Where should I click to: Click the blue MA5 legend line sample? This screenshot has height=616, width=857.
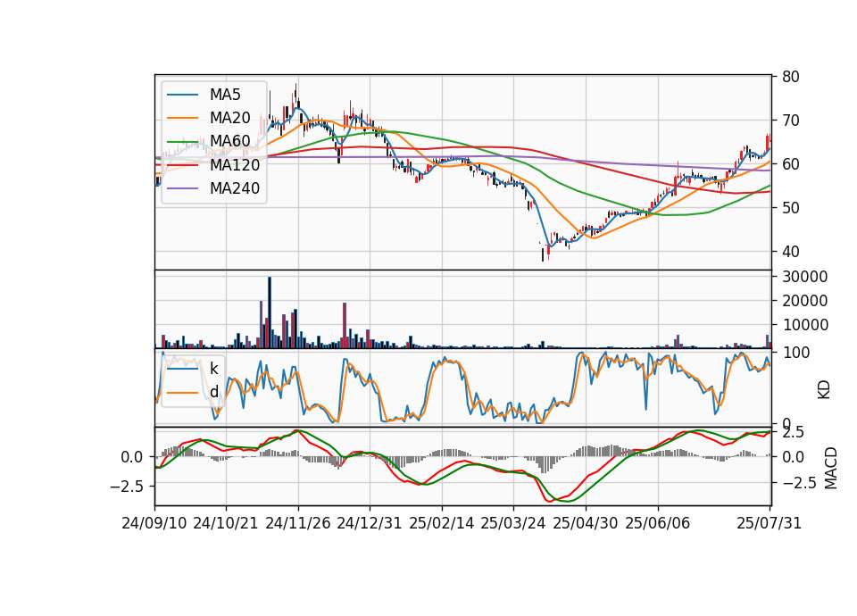tap(182, 95)
